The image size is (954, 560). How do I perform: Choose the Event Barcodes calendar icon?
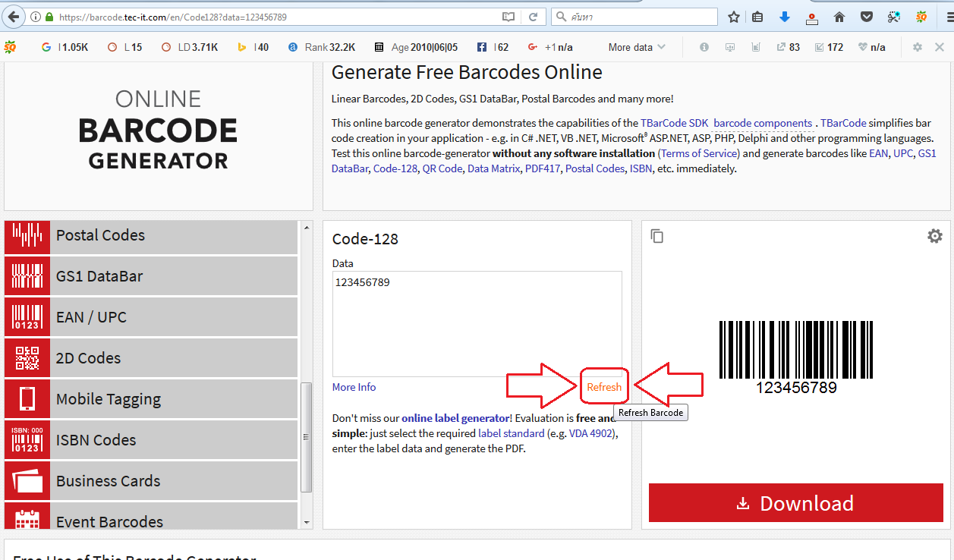coord(27,518)
